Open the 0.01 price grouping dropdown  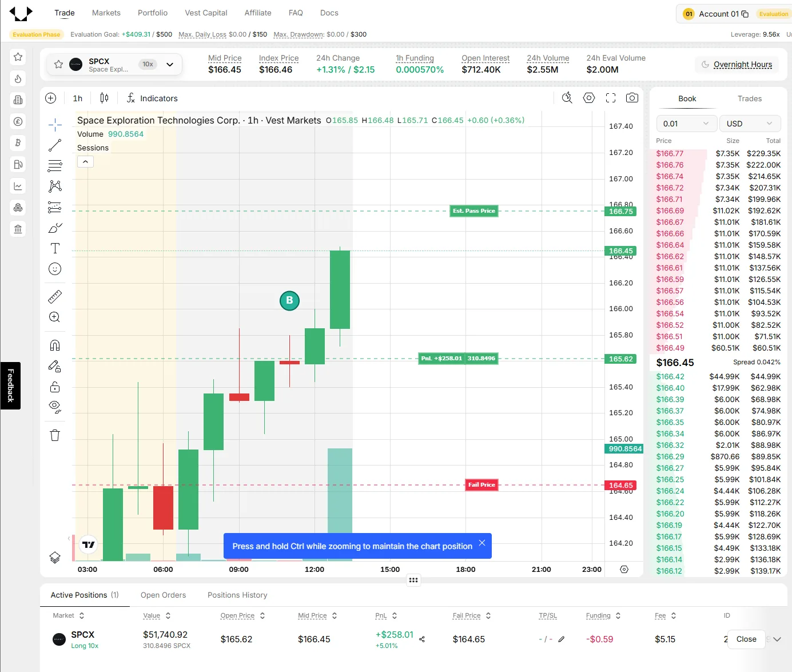(686, 124)
